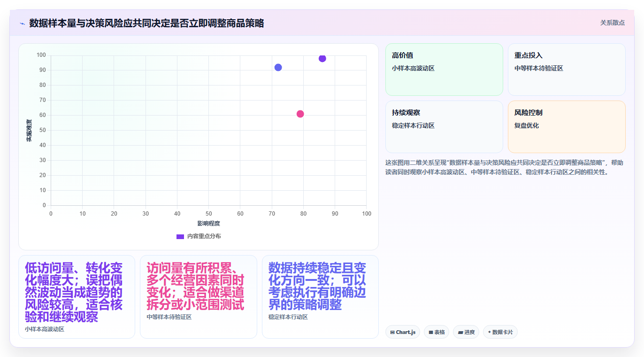Screen dimensions: 644x357
Task: Click the 进度 tag chip
Action: 466,332
